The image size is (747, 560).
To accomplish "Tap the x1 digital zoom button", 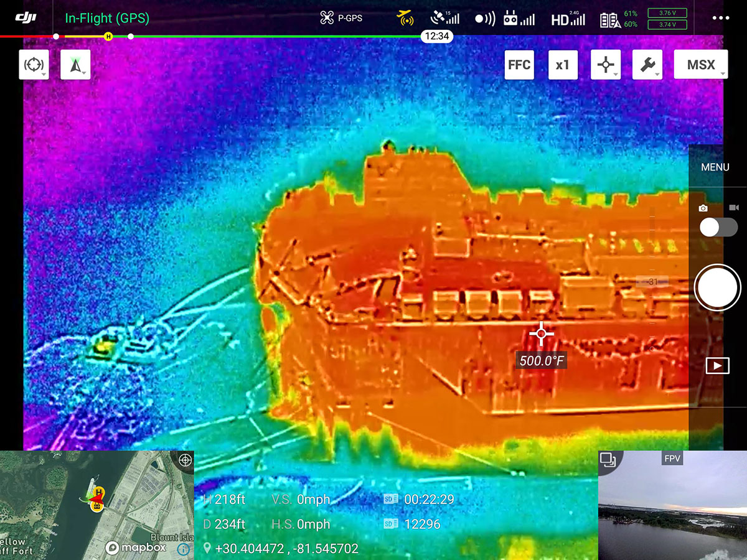I will click(563, 65).
